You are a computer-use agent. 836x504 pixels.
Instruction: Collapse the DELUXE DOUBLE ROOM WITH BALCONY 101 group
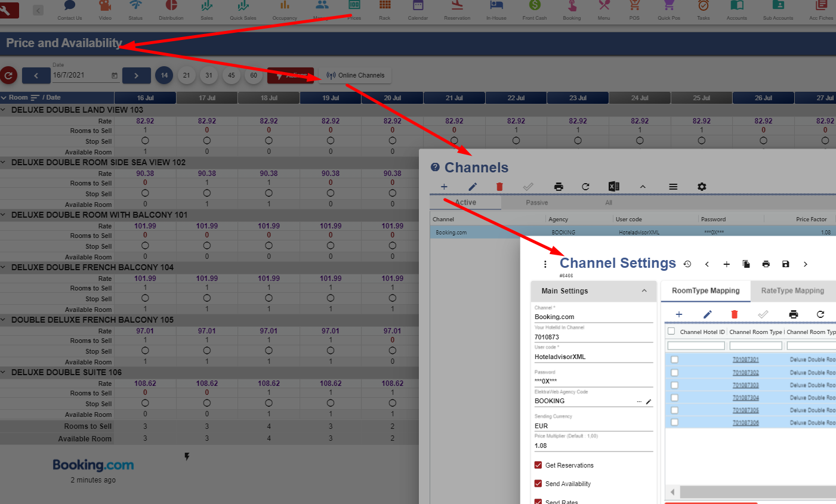[x=4, y=215]
